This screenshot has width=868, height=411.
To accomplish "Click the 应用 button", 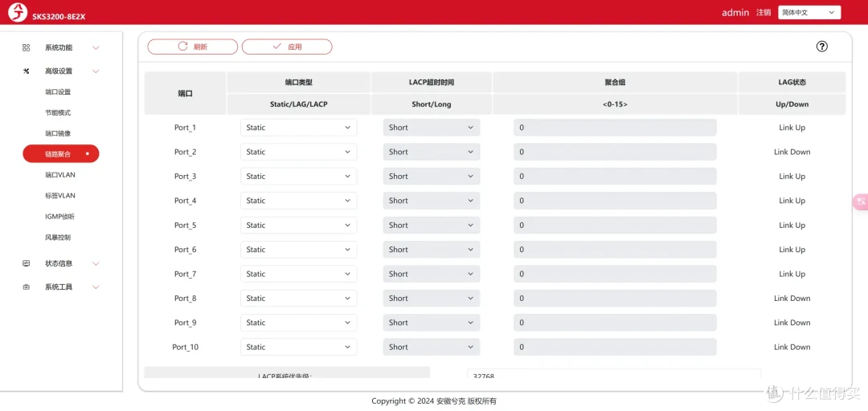I will [x=287, y=47].
